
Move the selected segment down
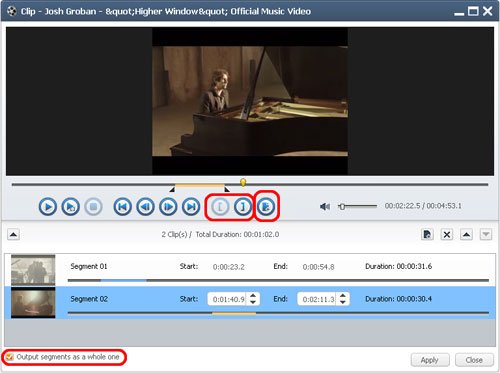(486, 235)
